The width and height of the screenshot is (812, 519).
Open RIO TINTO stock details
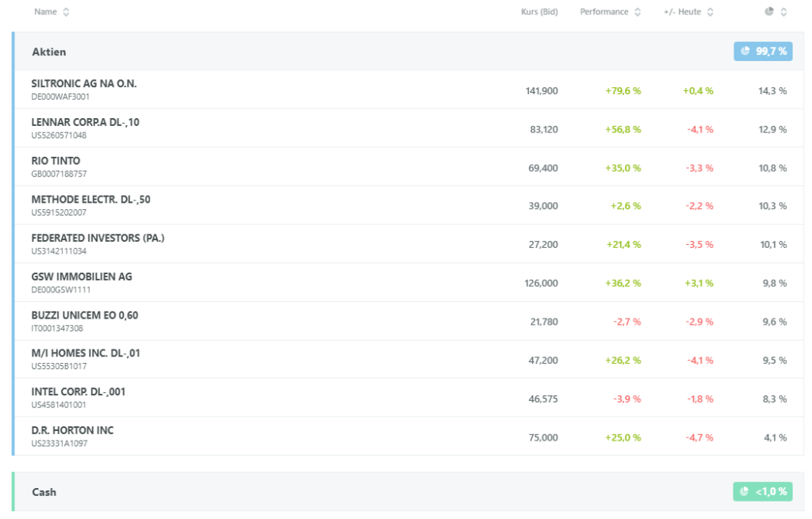click(56, 161)
